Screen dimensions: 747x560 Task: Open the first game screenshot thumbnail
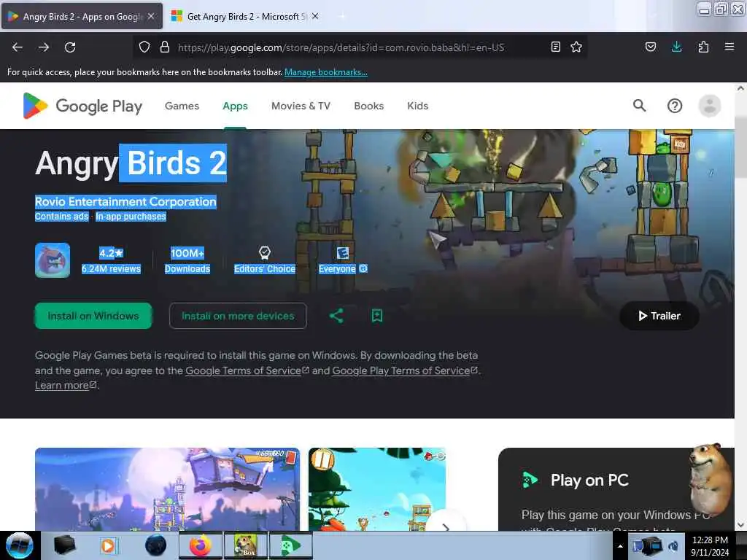(x=167, y=489)
